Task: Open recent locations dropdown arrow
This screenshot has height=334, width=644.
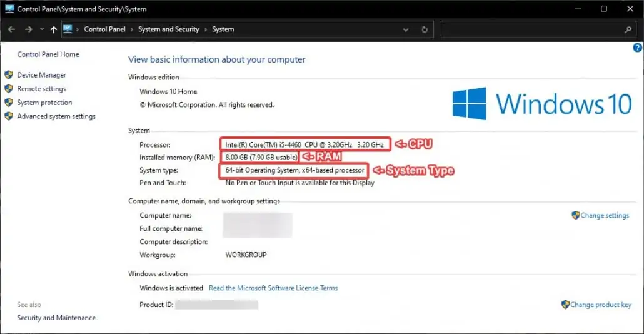Action: [x=41, y=29]
